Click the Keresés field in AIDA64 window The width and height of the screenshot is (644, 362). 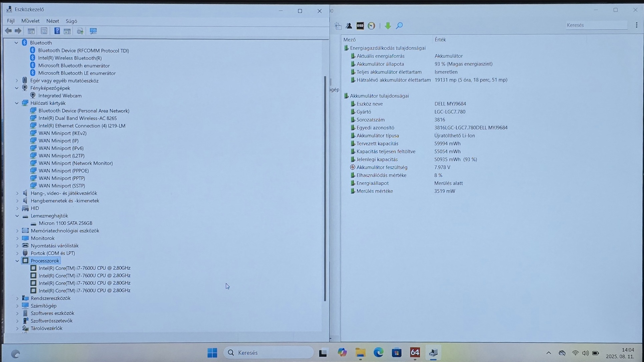coord(596,25)
